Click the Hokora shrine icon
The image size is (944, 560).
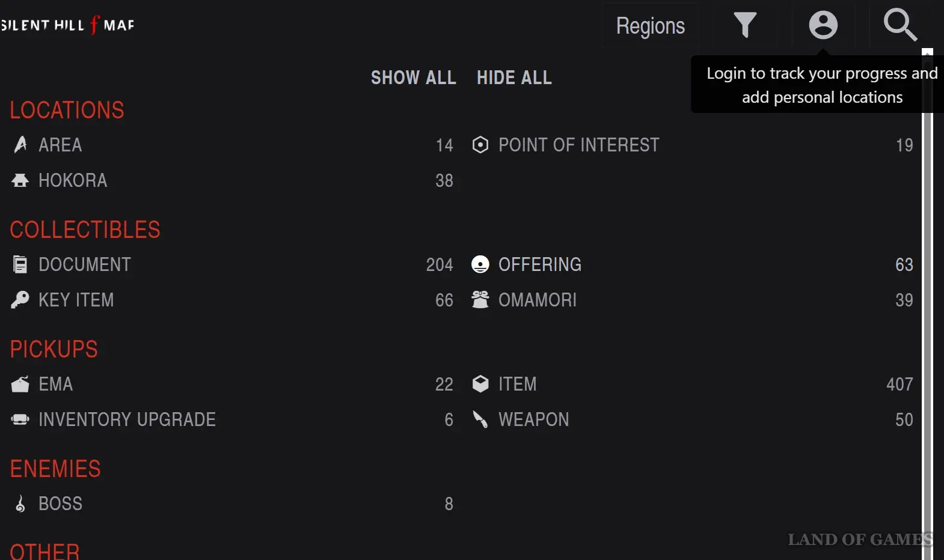pyautogui.click(x=20, y=180)
